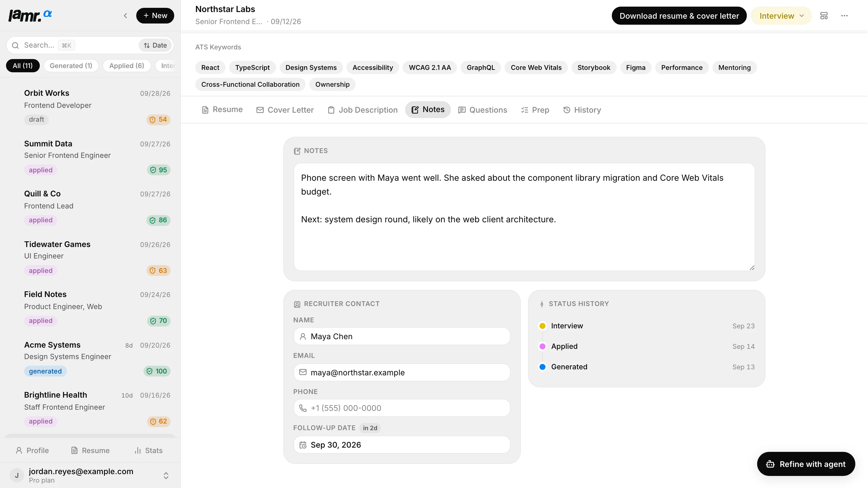Open the Job Description tab
This screenshot has width=868, height=488.
[x=363, y=110]
